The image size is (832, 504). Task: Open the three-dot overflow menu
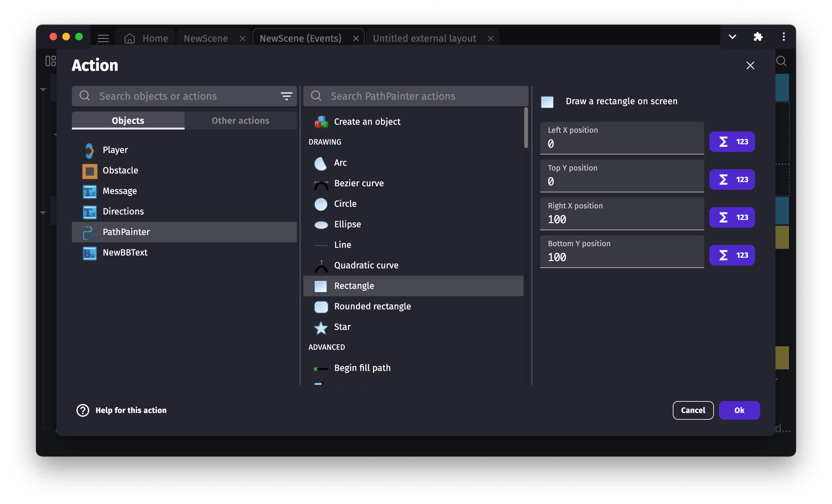784,37
